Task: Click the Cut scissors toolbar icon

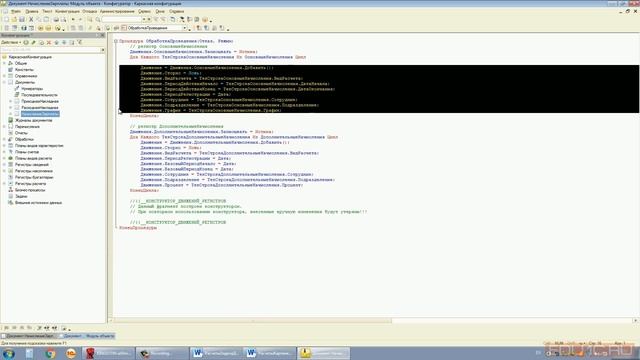Action: pos(31,20)
